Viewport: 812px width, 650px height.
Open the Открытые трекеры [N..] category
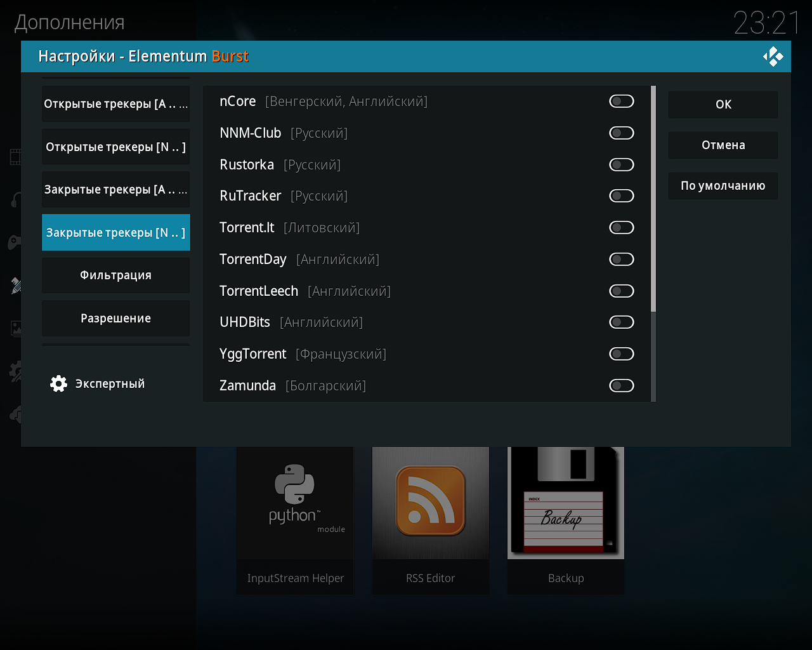click(x=116, y=147)
